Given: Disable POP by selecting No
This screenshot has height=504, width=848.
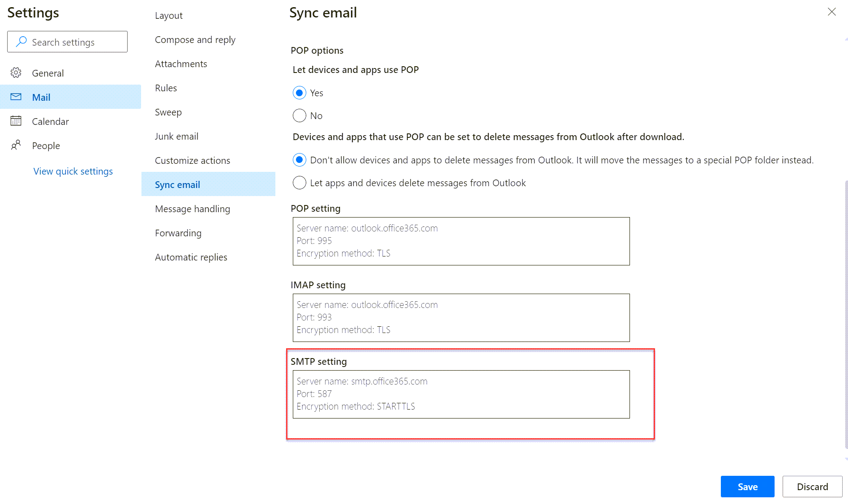Looking at the screenshot, I should click(299, 115).
